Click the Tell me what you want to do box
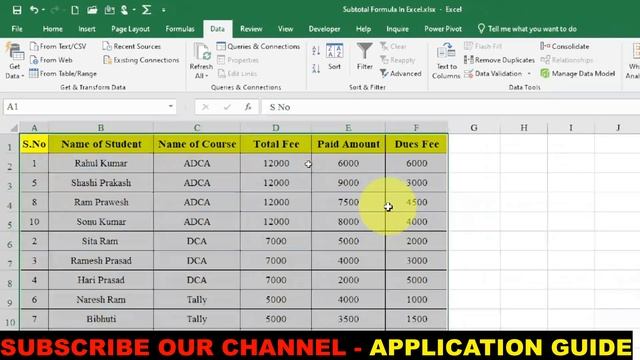Viewport: 640px width, 360px height. pyautogui.click(x=527, y=29)
